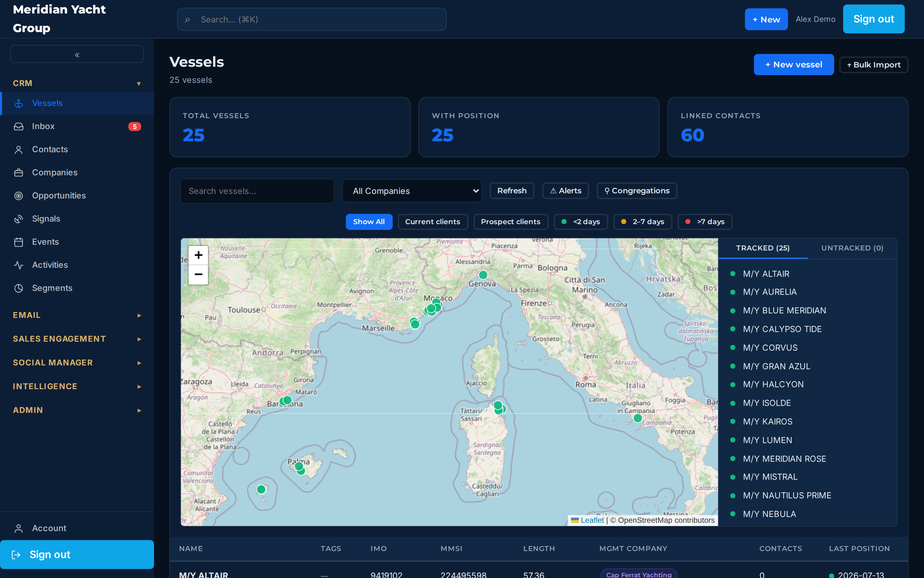Open the Leaflet attribution link
This screenshot has height=578, width=924.
point(592,520)
